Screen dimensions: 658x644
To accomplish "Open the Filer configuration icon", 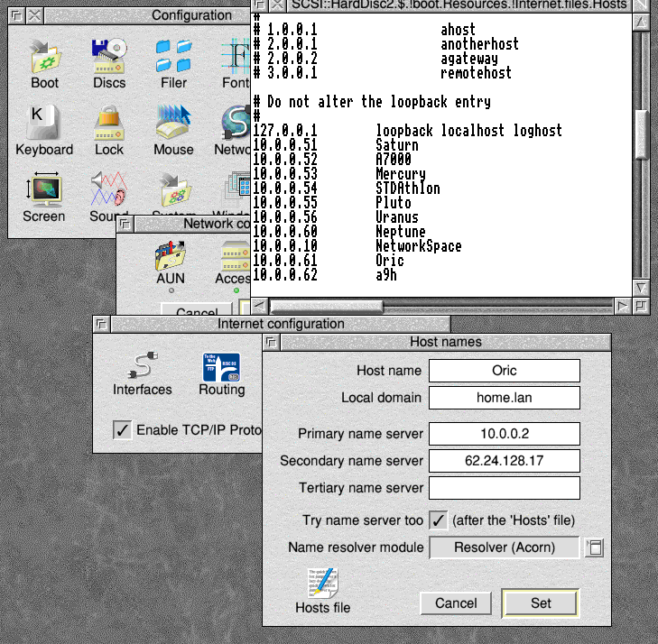I will tap(174, 58).
